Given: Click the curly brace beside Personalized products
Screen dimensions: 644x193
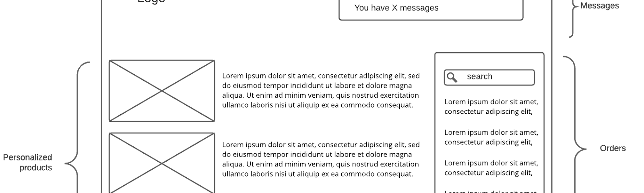Looking at the screenshot, I should point(77,128).
